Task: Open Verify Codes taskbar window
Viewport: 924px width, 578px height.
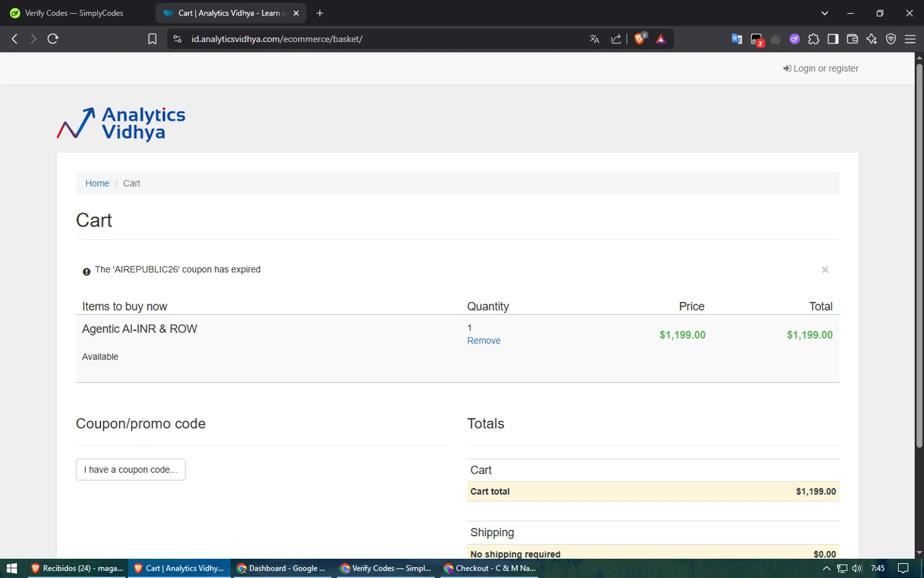Action: pyautogui.click(x=386, y=568)
